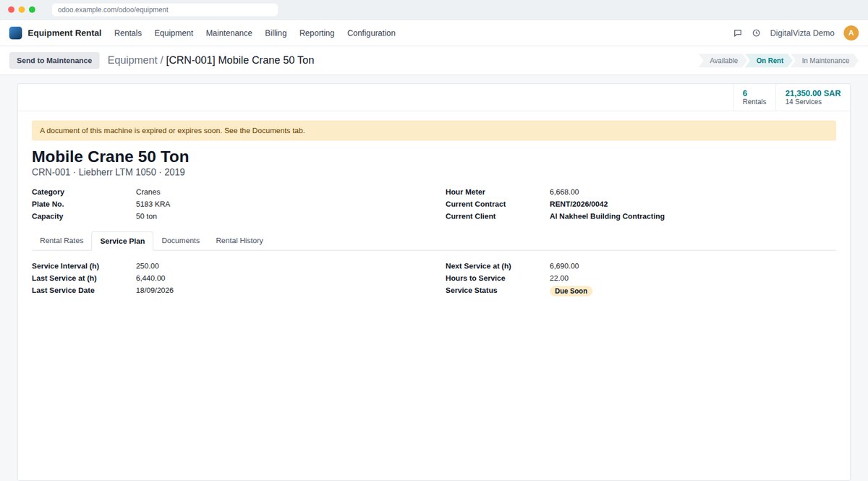The height and width of the screenshot is (481, 868).
Task: Go back to Equipment breadcrumb
Action: pos(132,61)
